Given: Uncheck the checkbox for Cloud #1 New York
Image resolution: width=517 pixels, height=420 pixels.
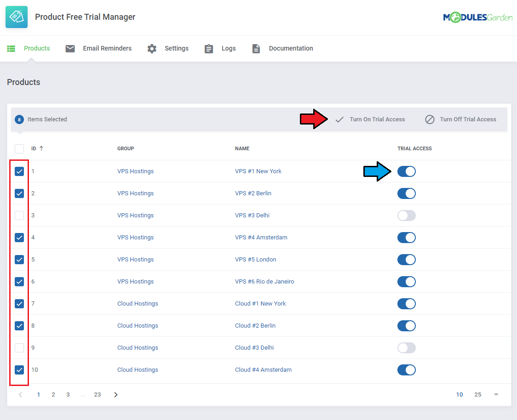Looking at the screenshot, I should [19, 304].
